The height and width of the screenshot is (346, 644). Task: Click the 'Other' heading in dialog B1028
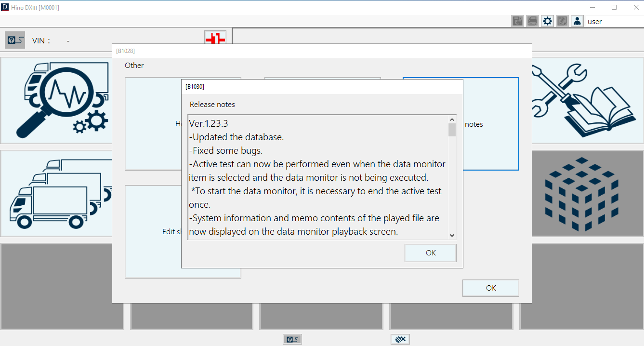134,66
